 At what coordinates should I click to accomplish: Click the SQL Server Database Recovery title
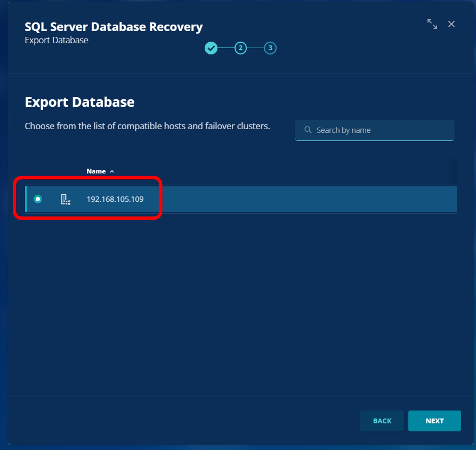pos(113,27)
